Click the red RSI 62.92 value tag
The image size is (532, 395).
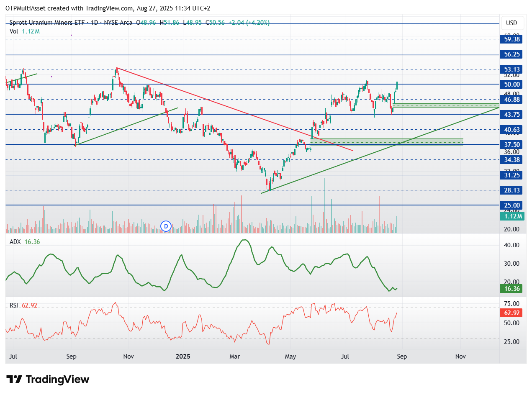511,313
